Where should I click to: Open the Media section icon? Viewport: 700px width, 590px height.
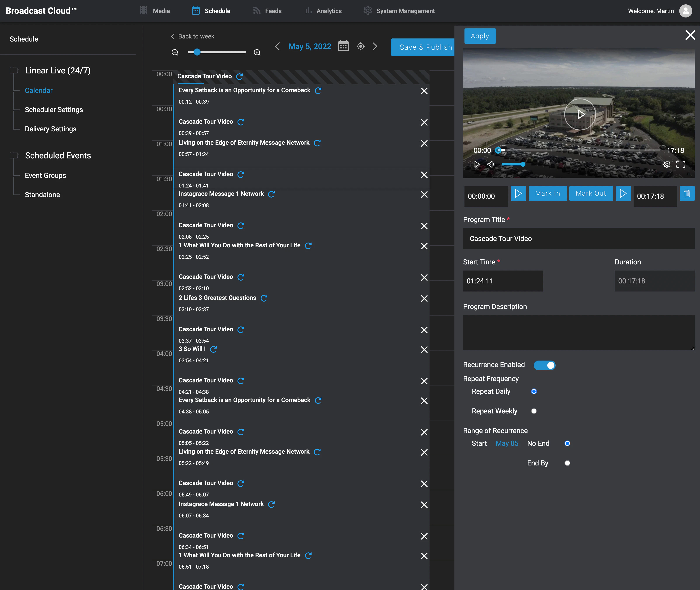[x=144, y=10]
